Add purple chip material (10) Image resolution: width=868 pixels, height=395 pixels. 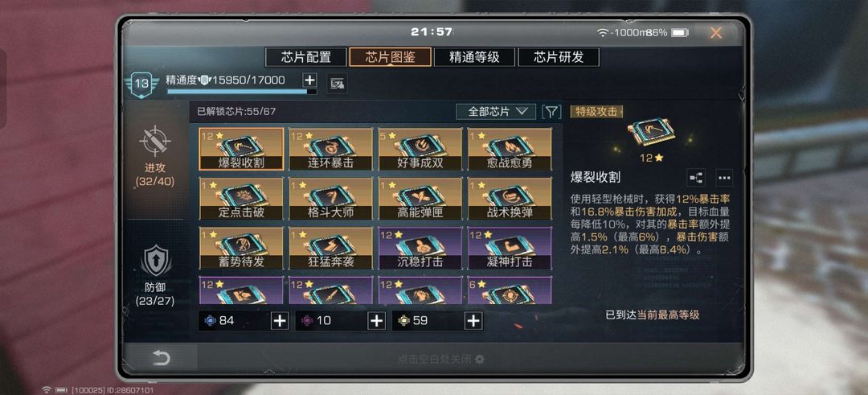(376, 320)
